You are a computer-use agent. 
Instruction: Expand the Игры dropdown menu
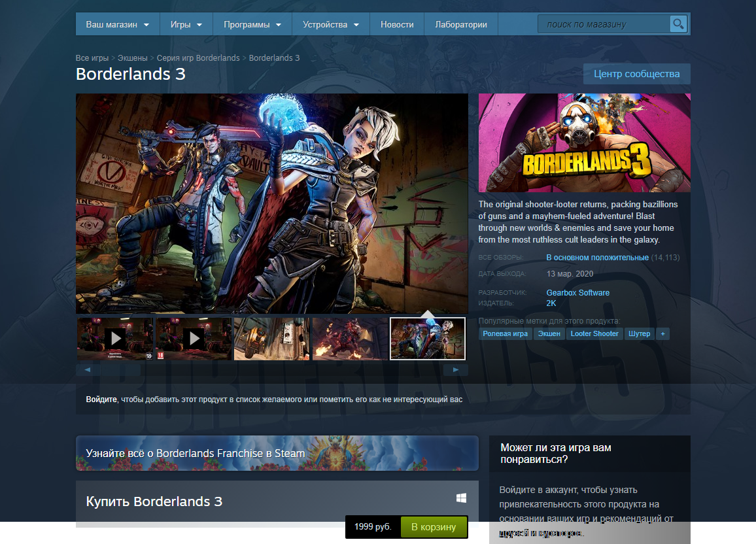[x=186, y=24]
